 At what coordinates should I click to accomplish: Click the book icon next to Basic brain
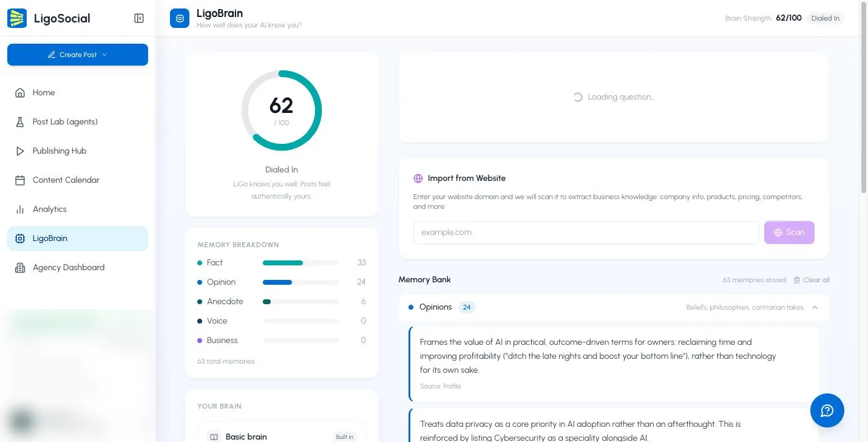click(213, 437)
